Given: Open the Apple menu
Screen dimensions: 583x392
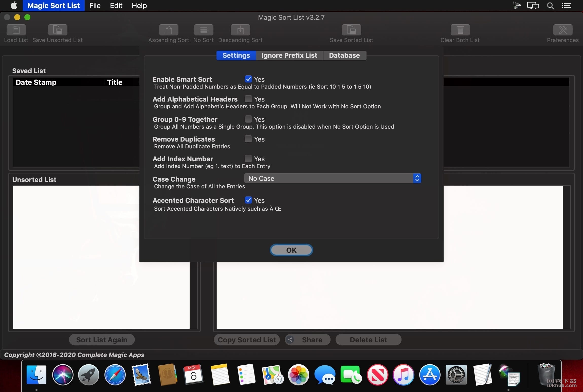Looking at the screenshot, I should (14, 5).
